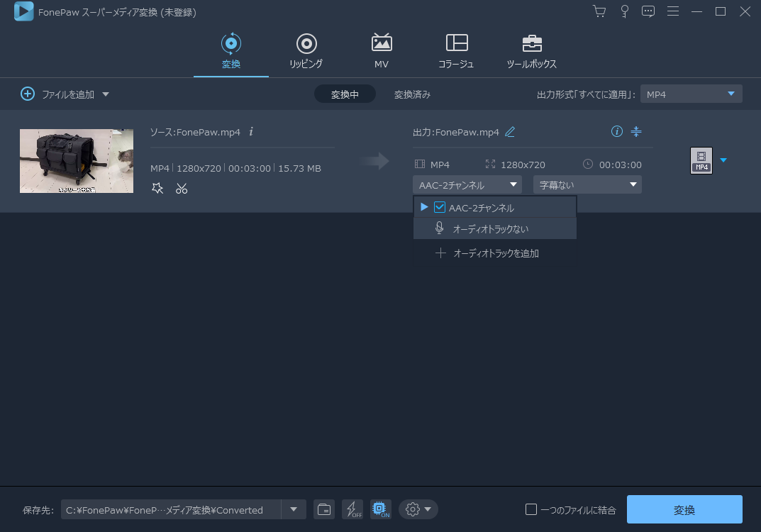This screenshot has height=532, width=761.
Task: Click source size 15.73 MB text
Action: 299,168
